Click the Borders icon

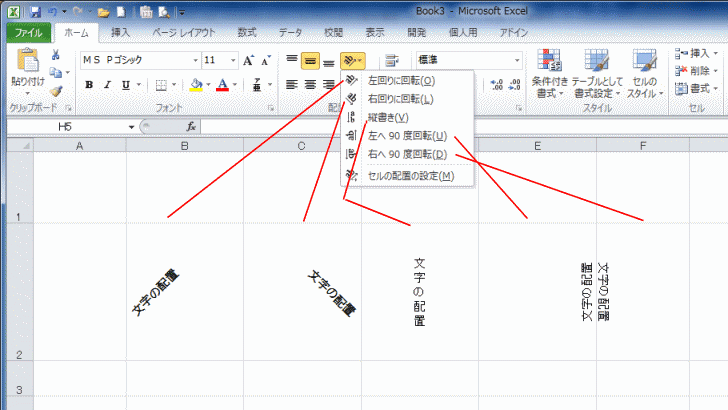pos(161,85)
